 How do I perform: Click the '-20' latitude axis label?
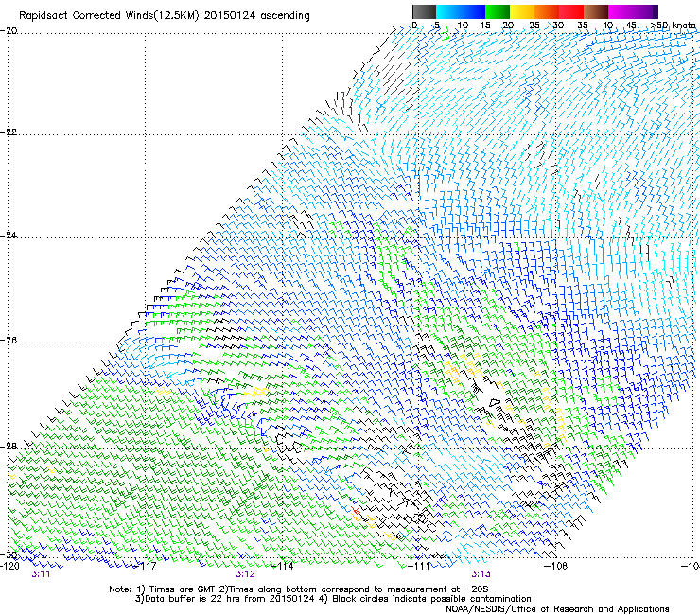(x=9, y=31)
